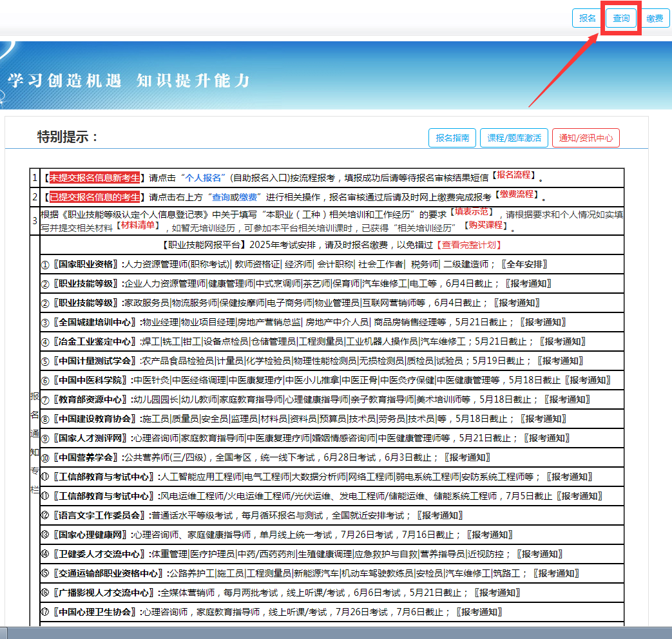
Task: Open 报考通知 for 中国营养学会 row
Action: coord(467,457)
